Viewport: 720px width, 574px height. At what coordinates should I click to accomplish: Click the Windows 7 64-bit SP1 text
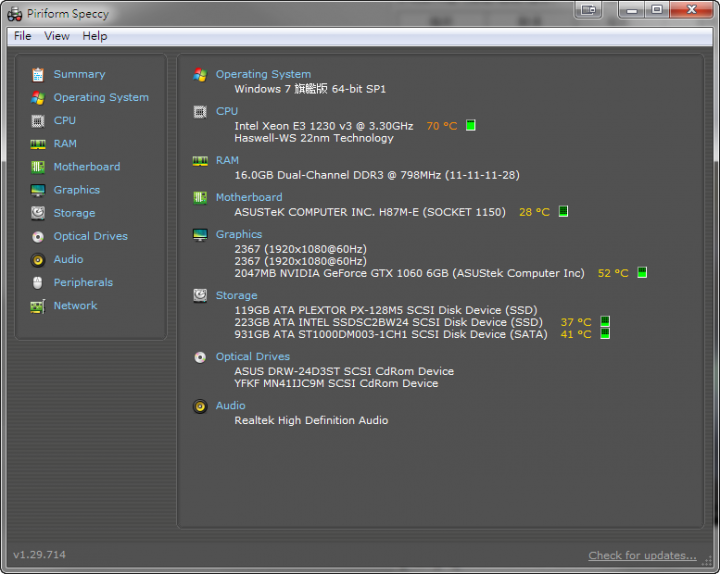310,89
